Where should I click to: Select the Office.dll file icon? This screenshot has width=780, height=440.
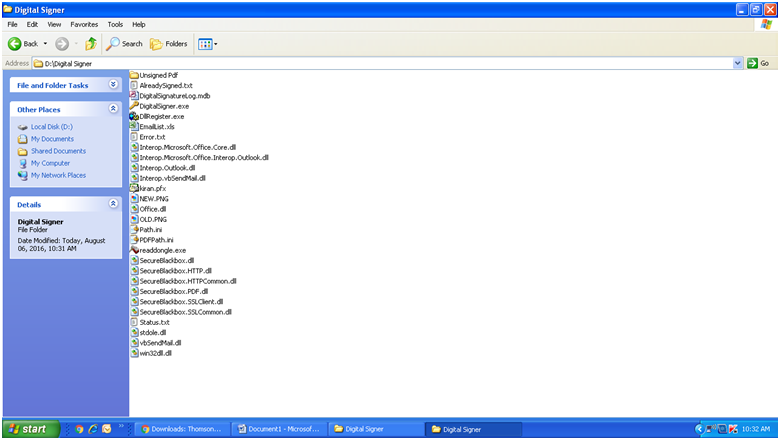pyautogui.click(x=134, y=209)
